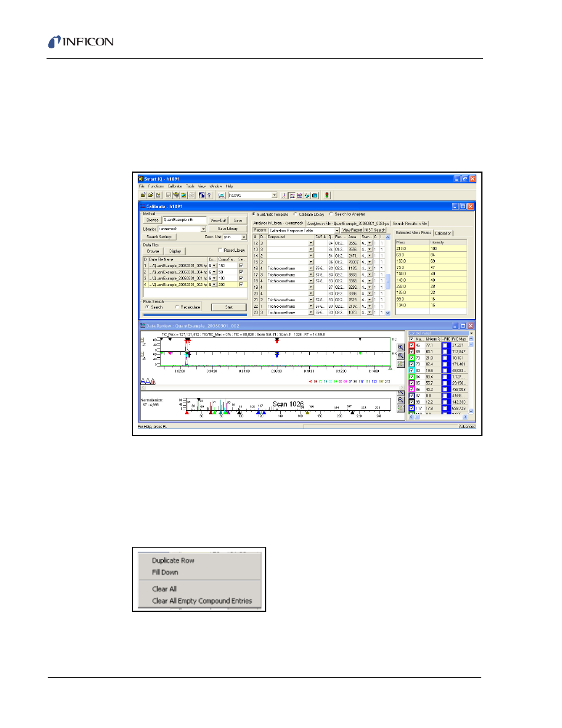Select the Search for Analytes radio button
This screenshot has width=562, height=728.
pyautogui.click(x=332, y=215)
